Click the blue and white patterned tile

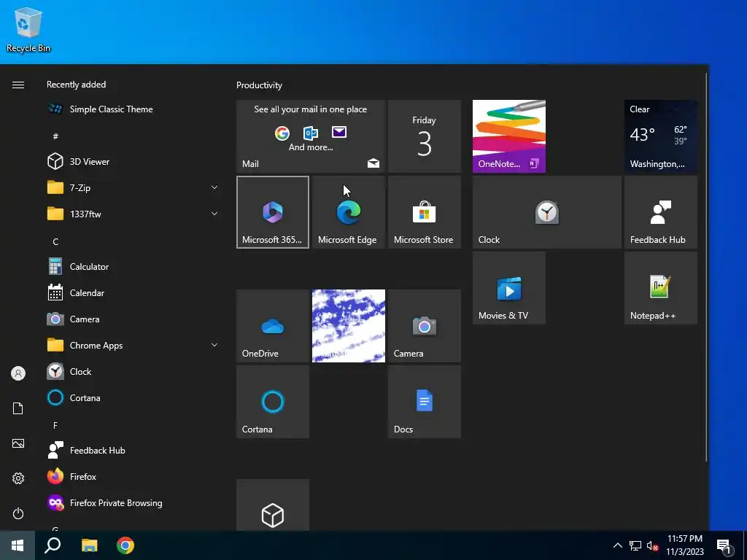(x=348, y=326)
